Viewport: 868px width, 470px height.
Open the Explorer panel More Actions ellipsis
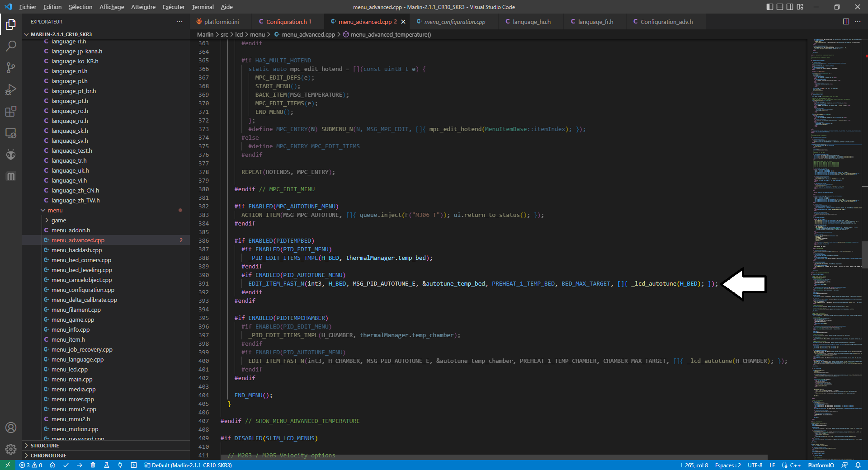(179, 22)
